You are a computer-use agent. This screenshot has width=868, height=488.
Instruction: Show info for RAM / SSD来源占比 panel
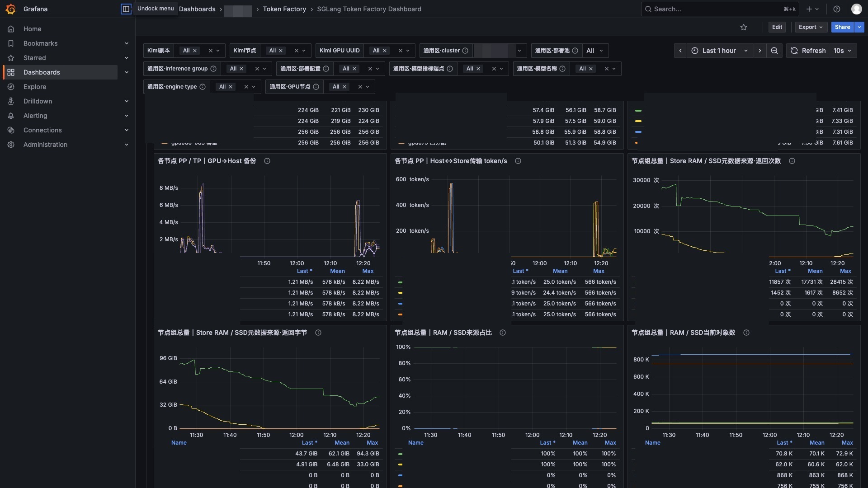pyautogui.click(x=503, y=333)
